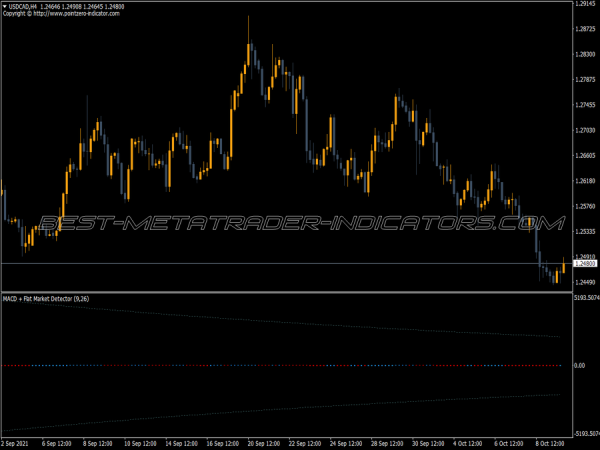This screenshot has width=600, height=450.
Task: Click the 1.28725 price scale label
Action: (585, 29)
